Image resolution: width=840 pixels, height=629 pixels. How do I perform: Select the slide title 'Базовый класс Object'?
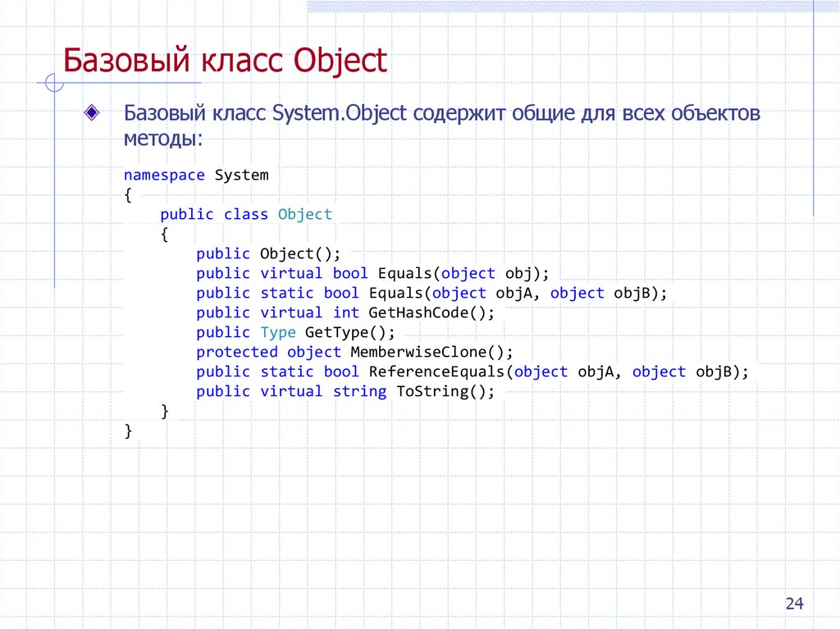[x=226, y=60]
